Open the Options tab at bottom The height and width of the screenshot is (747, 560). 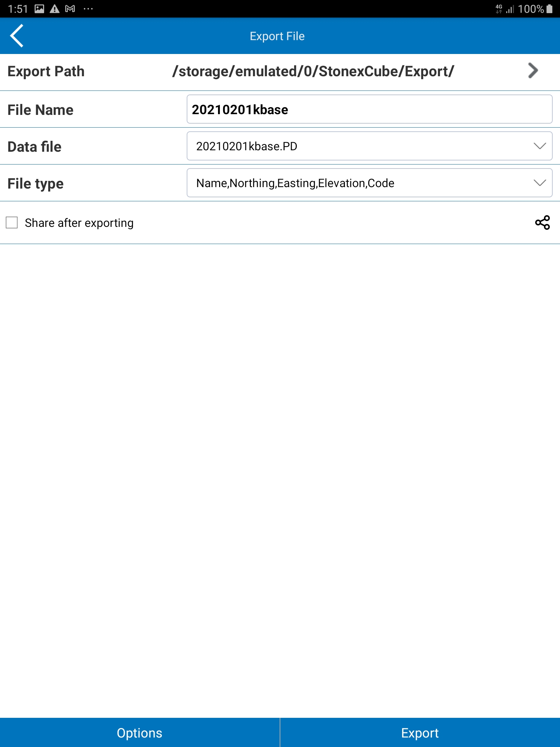(140, 732)
